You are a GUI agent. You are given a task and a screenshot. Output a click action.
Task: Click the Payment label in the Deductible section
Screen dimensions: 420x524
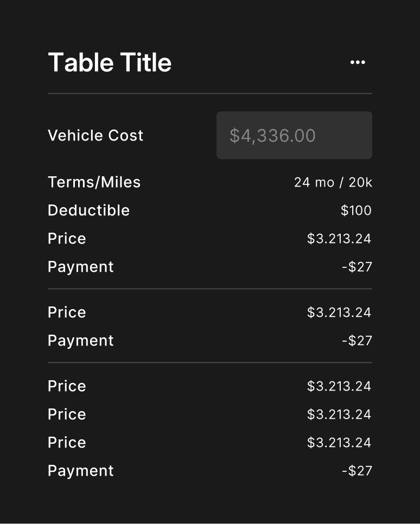tap(81, 267)
